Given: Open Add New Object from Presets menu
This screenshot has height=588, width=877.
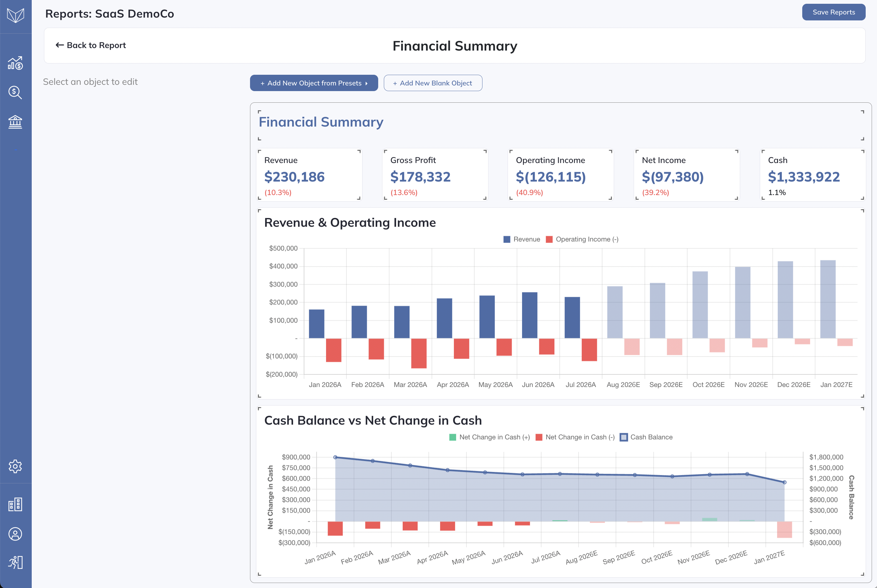Looking at the screenshot, I should 314,83.
